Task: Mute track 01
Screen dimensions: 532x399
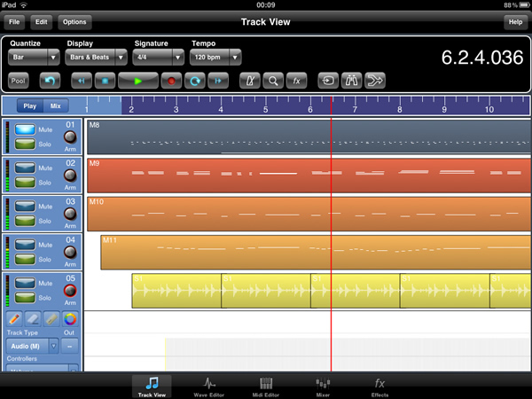Action: 25,129
